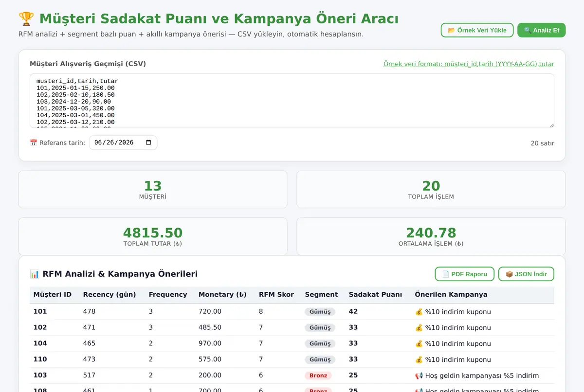584x392 pixels.
Task: Click the trophy icon in page title
Action: (x=26, y=19)
